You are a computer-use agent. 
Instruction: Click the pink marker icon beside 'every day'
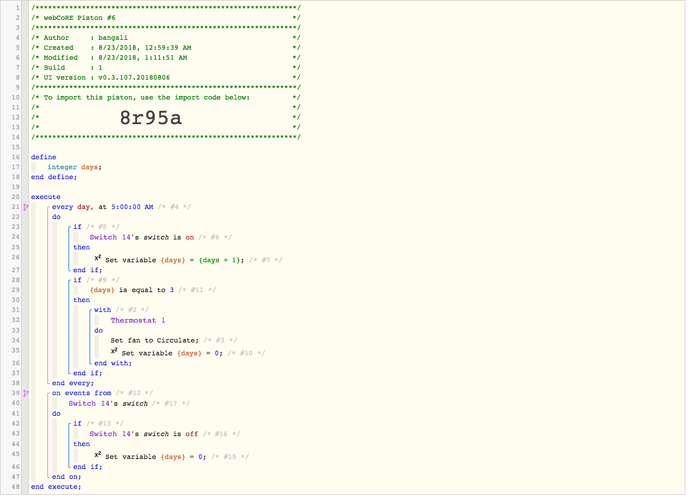[26, 207]
